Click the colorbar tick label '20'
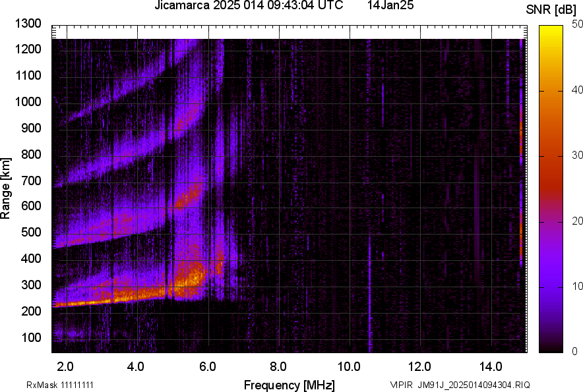This screenshot has height=392, width=583. pyautogui.click(x=577, y=221)
